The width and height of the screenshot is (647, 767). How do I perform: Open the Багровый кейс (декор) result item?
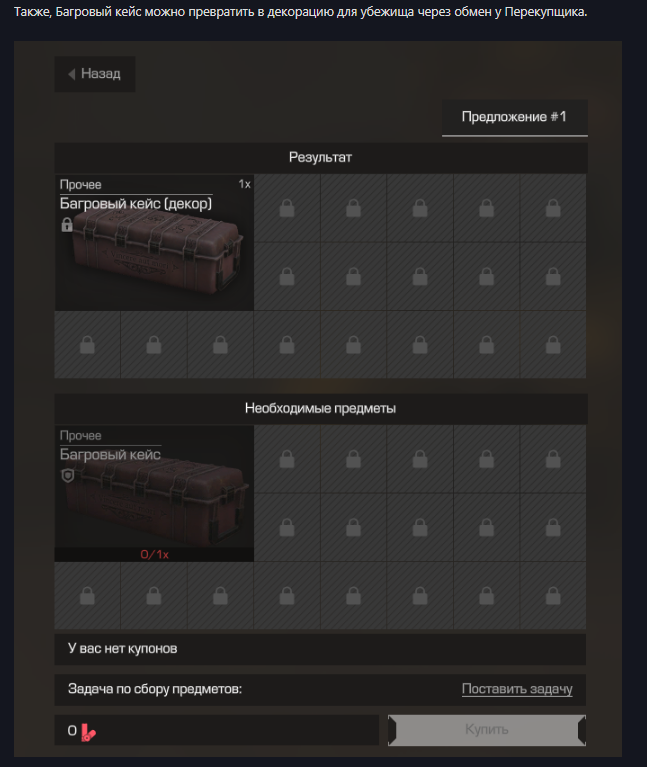pos(154,243)
